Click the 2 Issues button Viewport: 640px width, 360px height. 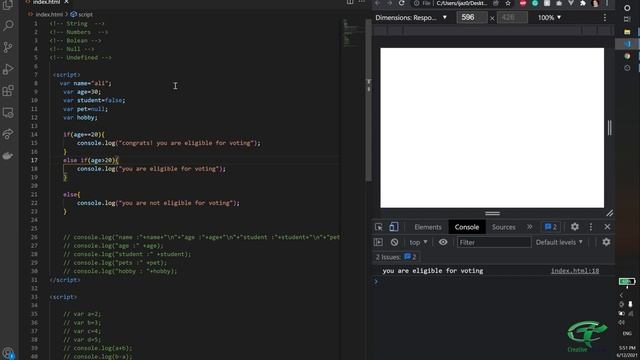(x=396, y=257)
